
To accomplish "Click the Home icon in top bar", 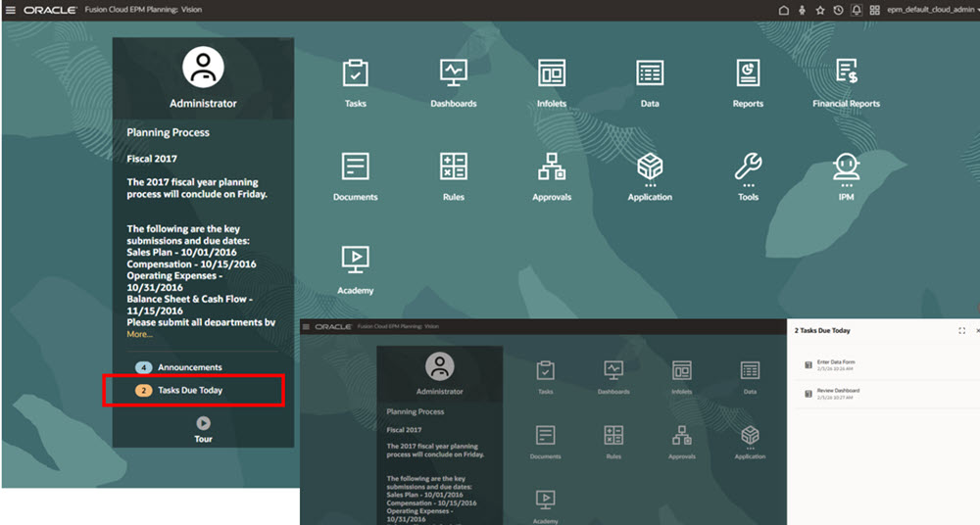I will [x=783, y=10].
